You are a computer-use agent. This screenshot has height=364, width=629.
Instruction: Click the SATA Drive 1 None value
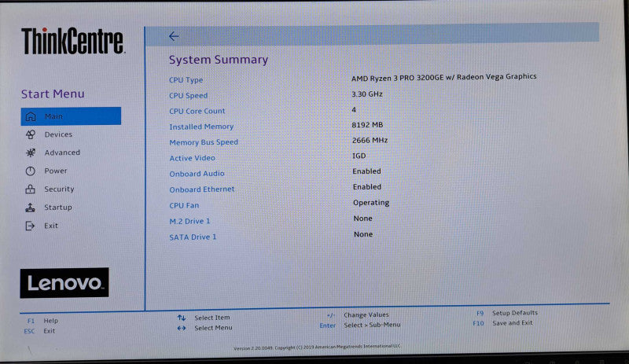pos(363,234)
